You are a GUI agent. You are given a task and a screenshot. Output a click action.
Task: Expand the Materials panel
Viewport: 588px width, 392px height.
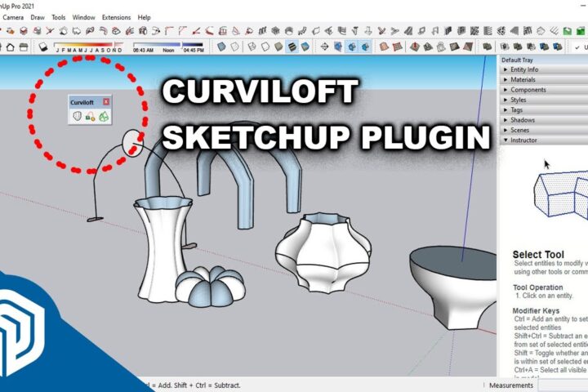click(x=544, y=79)
